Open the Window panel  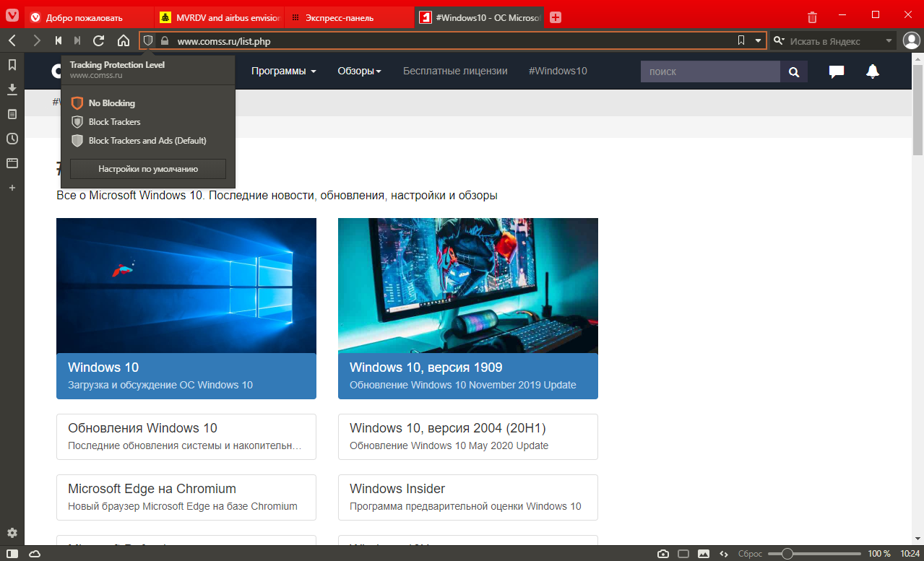12,163
